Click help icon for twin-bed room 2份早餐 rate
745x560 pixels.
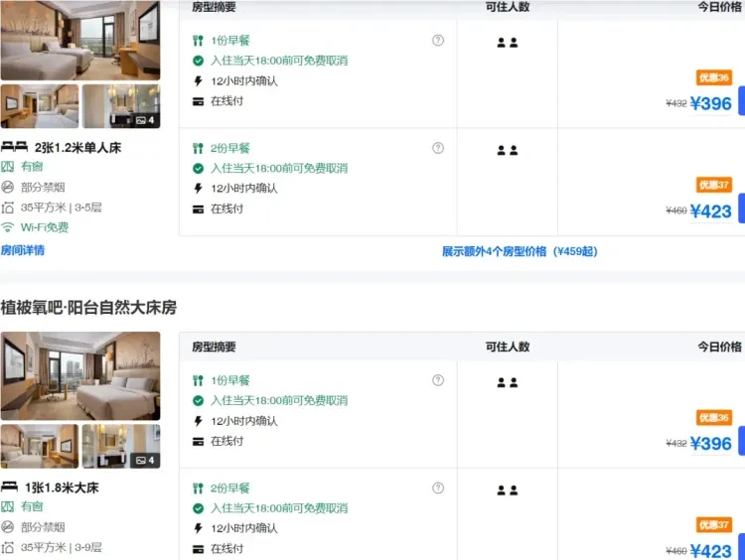tap(438, 148)
